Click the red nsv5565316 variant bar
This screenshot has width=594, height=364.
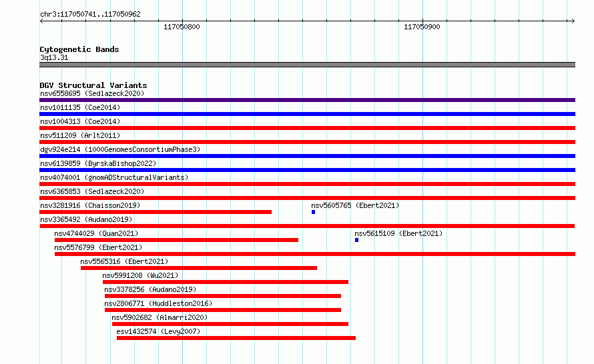pyautogui.click(x=199, y=268)
